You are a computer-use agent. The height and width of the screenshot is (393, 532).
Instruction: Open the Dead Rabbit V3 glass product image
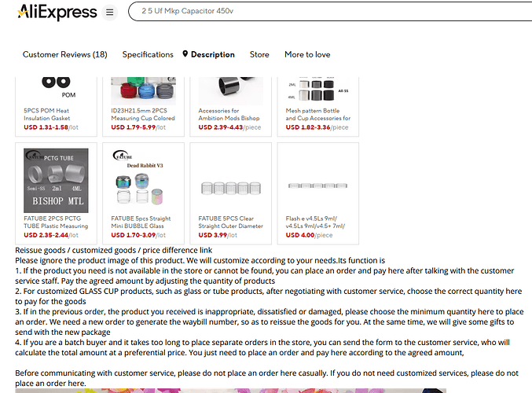(x=144, y=181)
